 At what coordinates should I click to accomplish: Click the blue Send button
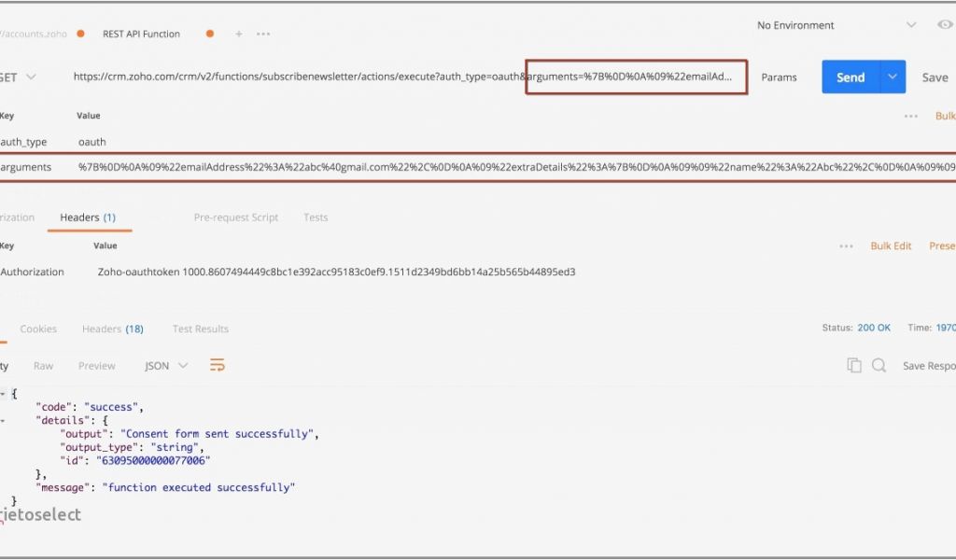pyautogui.click(x=851, y=77)
